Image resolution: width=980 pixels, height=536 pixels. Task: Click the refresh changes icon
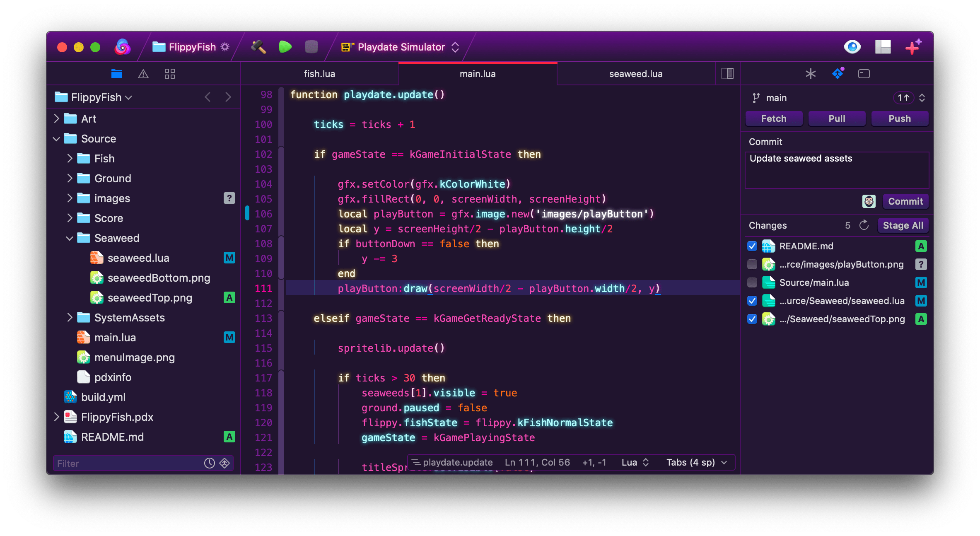tap(864, 225)
